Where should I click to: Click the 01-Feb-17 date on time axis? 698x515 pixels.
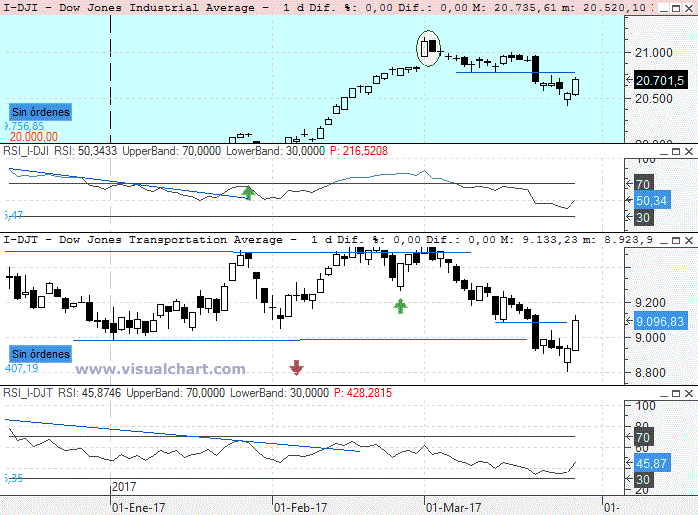pyautogui.click(x=300, y=508)
